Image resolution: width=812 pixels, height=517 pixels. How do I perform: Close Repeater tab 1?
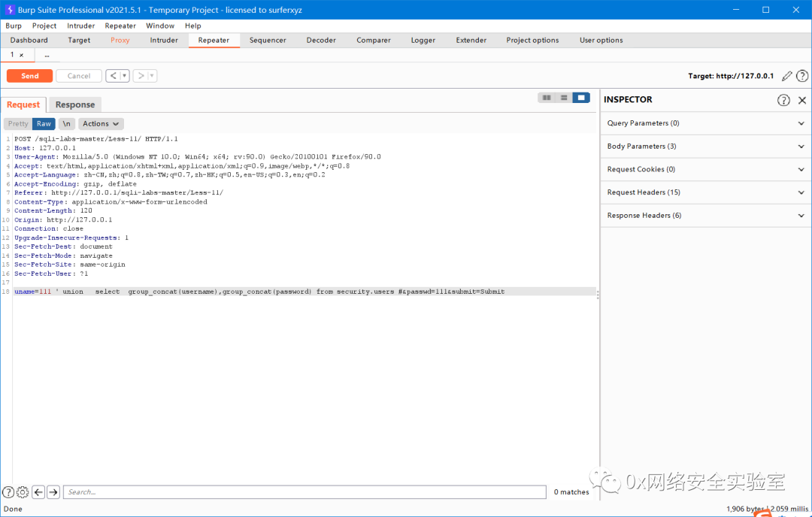21,55
